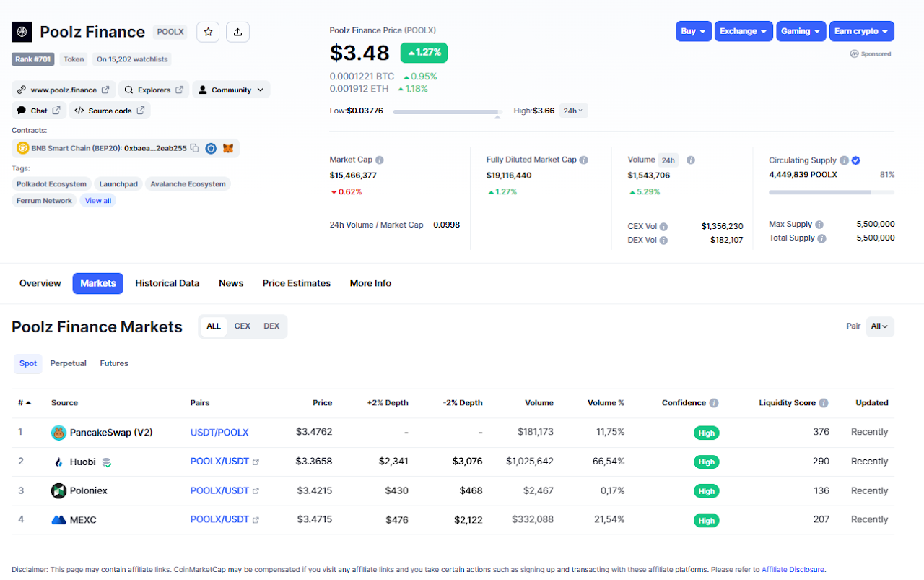Open the Gaming dropdown
Viewport: 924px width, 580px height.
[x=801, y=31]
